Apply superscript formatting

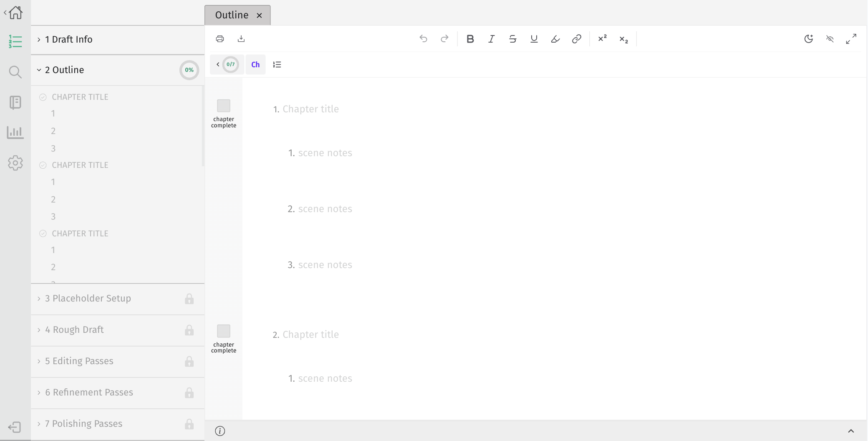point(603,38)
